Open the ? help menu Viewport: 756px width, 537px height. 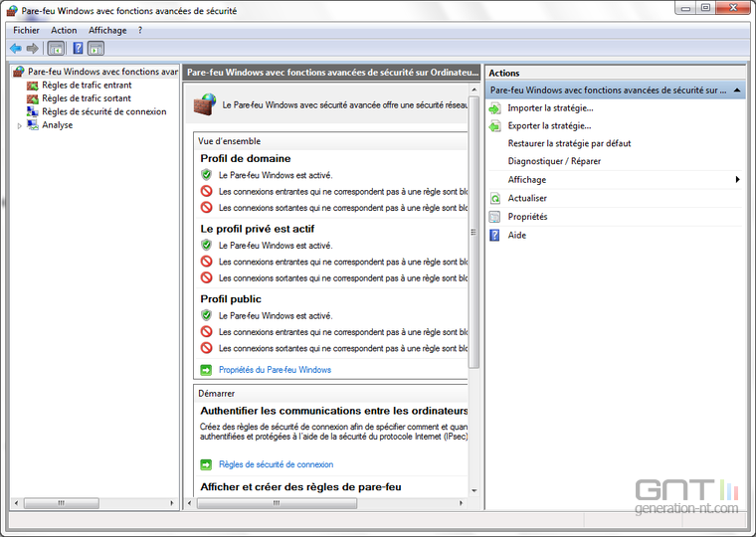click(x=140, y=31)
